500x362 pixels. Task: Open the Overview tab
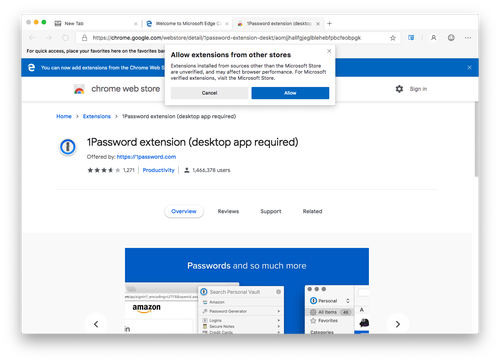tap(184, 211)
